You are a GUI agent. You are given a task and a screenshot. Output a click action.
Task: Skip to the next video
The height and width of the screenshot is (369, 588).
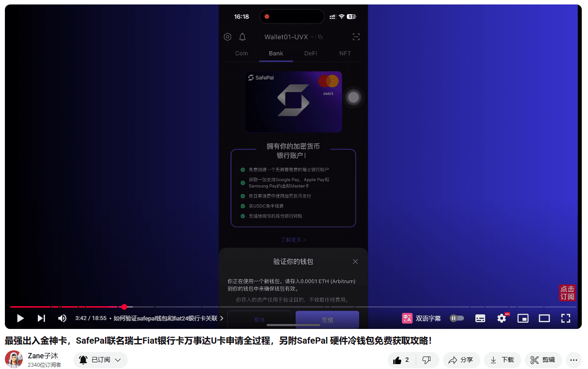[41, 318]
